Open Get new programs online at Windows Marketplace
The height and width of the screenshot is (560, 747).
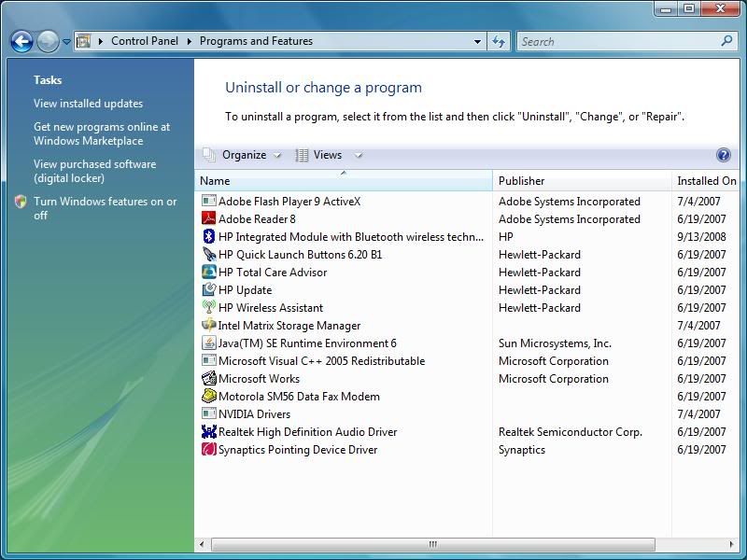point(102,133)
